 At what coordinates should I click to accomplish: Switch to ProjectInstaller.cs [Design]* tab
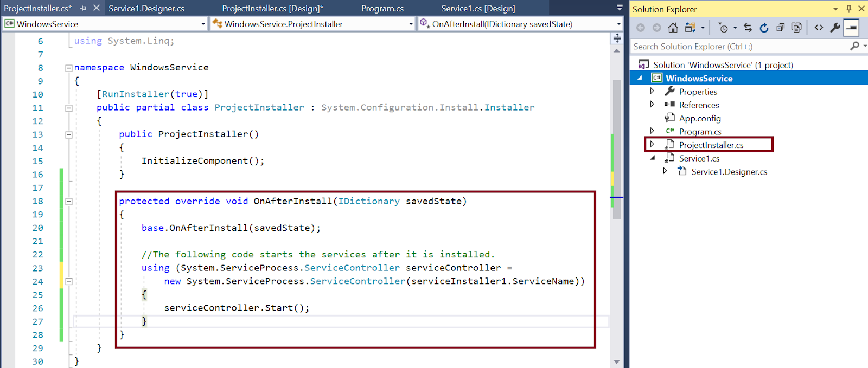pos(272,8)
